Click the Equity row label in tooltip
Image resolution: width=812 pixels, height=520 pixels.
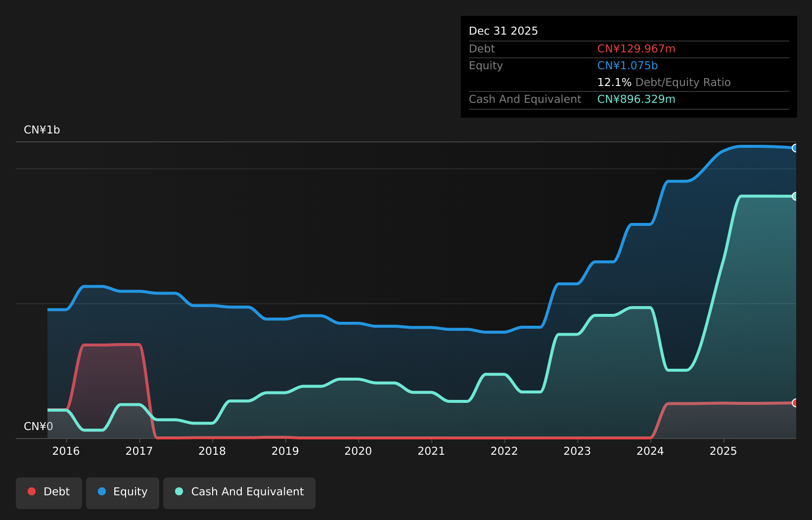486,66
